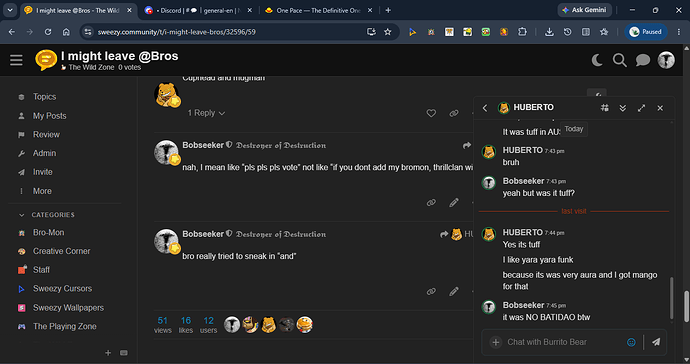Reload the page

[48, 32]
